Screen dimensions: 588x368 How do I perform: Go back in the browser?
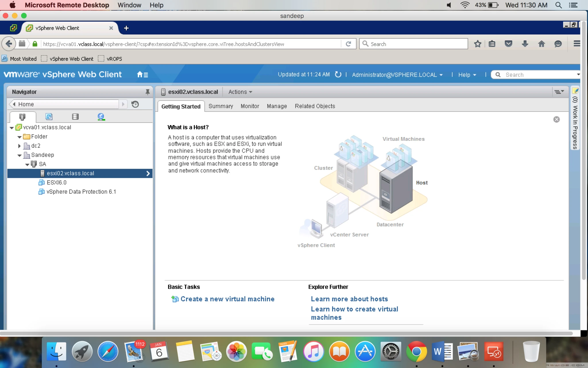9,44
